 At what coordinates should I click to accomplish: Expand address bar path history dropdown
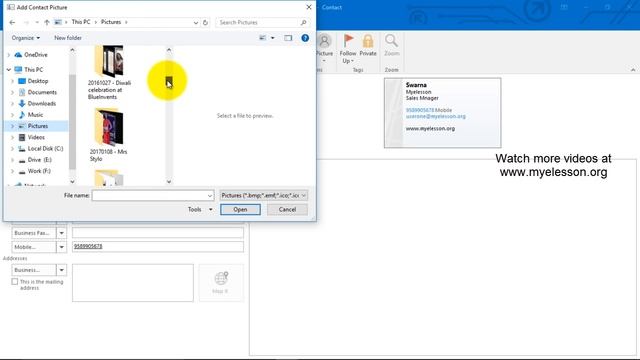click(x=196, y=22)
